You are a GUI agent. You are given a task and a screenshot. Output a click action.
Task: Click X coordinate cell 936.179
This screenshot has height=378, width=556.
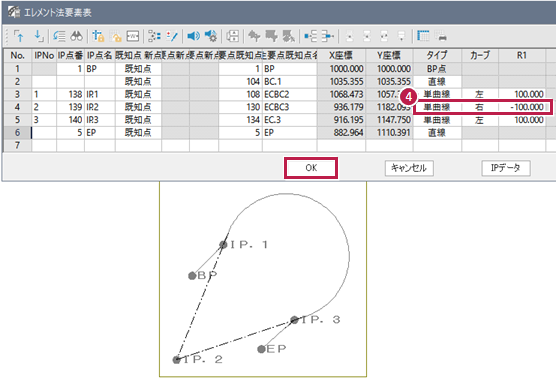(x=341, y=107)
